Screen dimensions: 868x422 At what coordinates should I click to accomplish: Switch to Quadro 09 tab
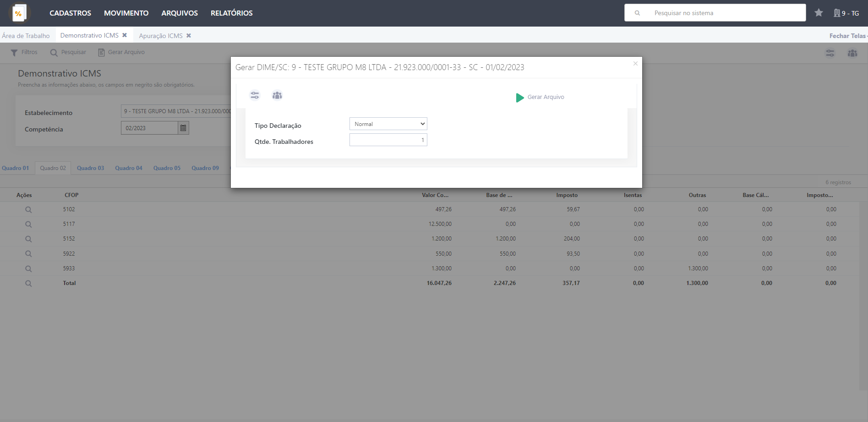[205, 168]
